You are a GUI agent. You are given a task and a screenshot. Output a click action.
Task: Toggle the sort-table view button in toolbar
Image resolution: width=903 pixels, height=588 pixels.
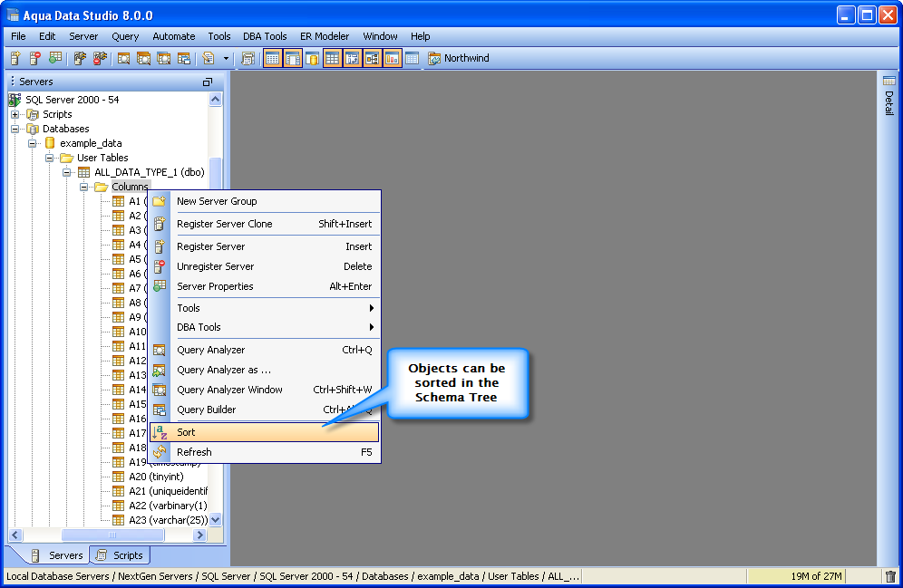pos(353,58)
